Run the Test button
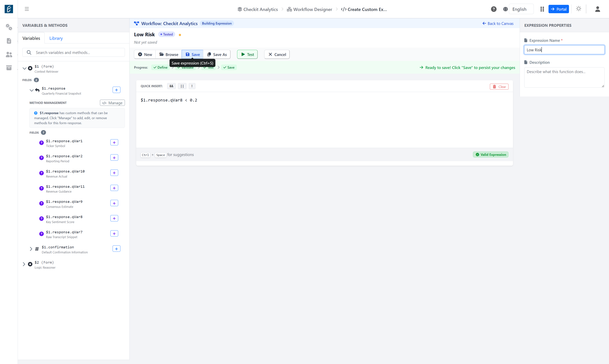Image resolution: width=609 pixels, height=364 pixels. click(x=247, y=54)
